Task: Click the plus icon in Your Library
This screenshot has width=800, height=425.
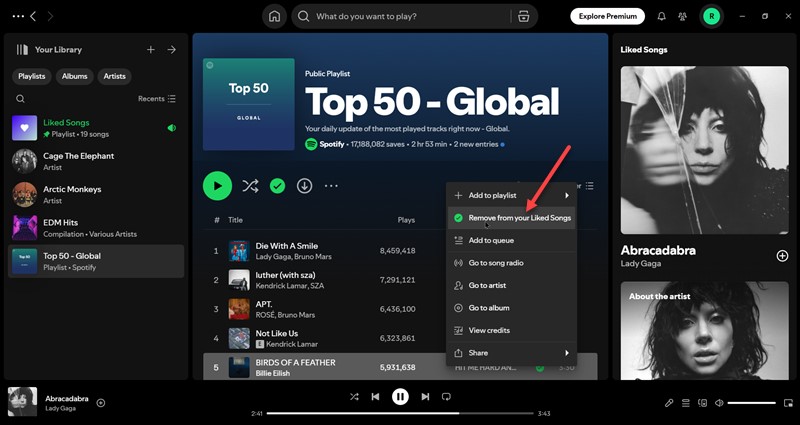Action: [x=151, y=49]
